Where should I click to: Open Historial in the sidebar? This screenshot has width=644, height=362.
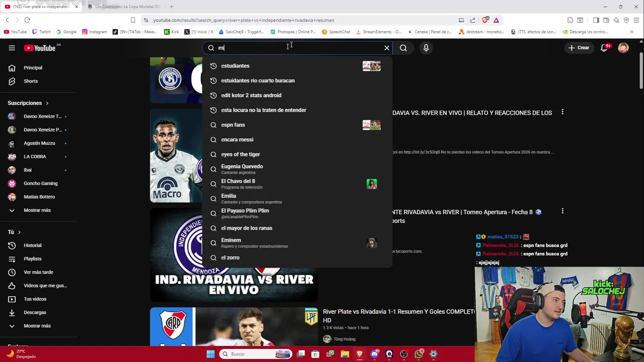tap(37, 245)
